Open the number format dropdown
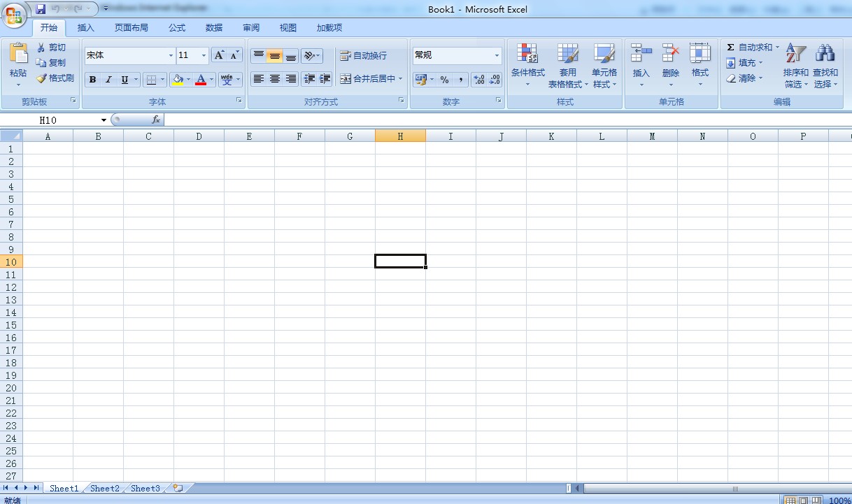The width and height of the screenshot is (852, 504). [x=497, y=55]
